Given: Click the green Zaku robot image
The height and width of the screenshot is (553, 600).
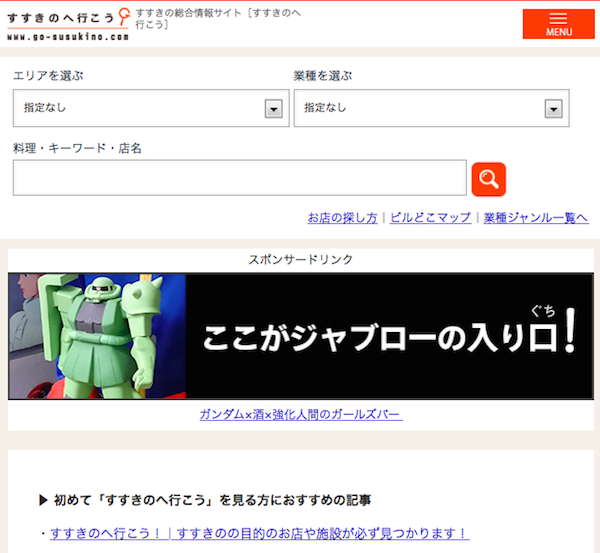Looking at the screenshot, I should (97, 336).
